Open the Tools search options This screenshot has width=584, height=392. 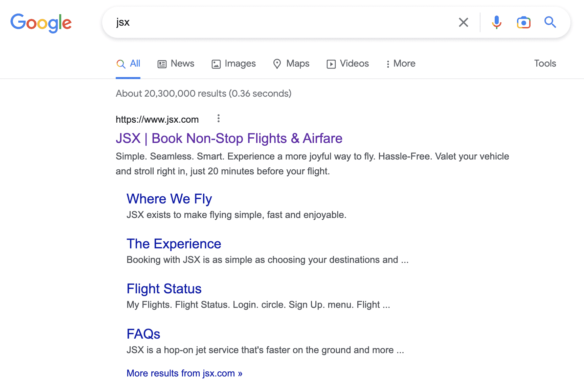coord(545,64)
